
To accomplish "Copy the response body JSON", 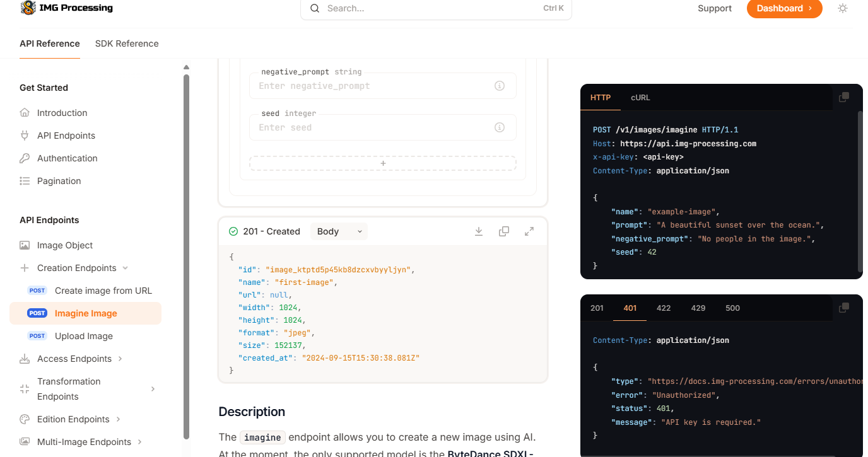I will point(504,231).
